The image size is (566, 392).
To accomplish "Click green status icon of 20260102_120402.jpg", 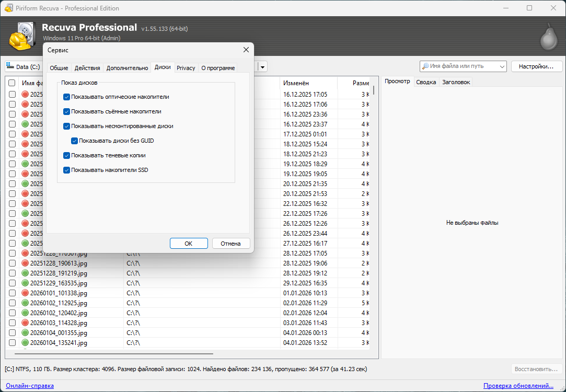I will coord(25,313).
